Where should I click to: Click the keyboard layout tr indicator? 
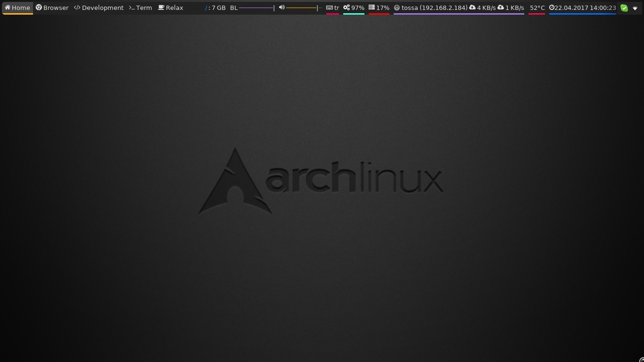[332, 8]
